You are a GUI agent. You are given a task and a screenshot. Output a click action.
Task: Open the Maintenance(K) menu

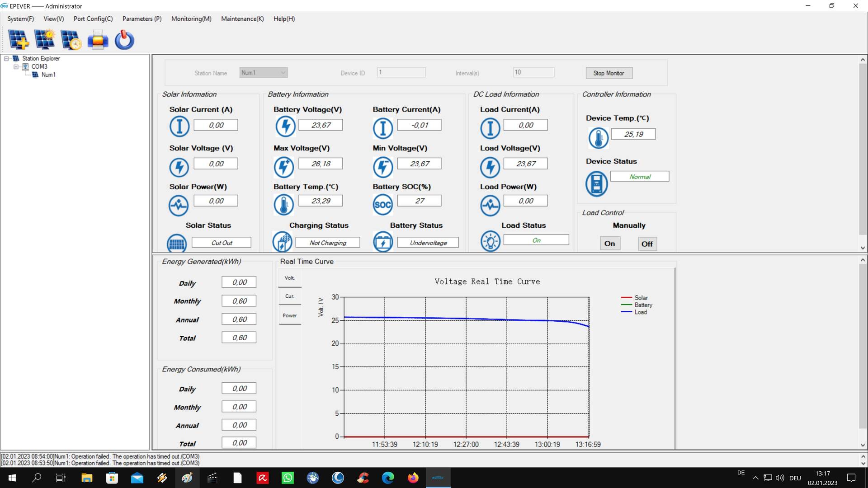coord(242,19)
